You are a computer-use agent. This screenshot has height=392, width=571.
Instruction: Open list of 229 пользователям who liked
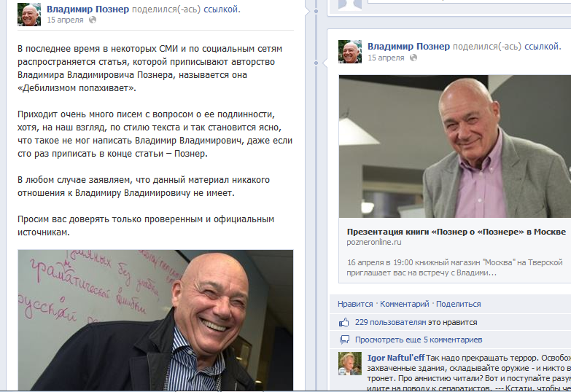click(x=390, y=322)
